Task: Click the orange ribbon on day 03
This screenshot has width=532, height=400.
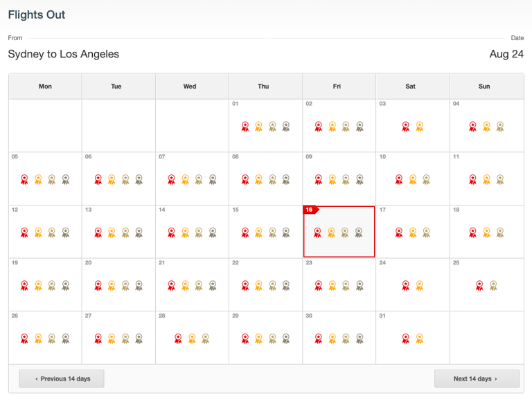Action: [x=419, y=127]
